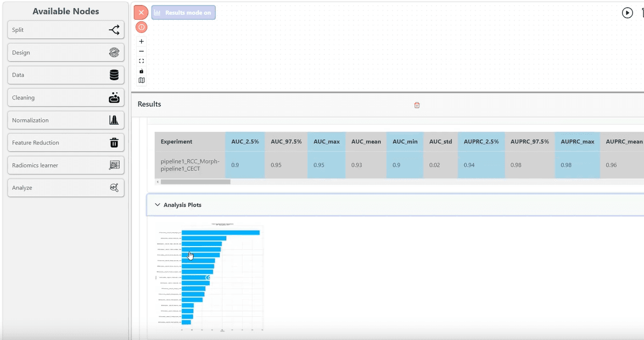The width and height of the screenshot is (644, 340).
Task: Select the Split node icon
Action: tap(114, 30)
